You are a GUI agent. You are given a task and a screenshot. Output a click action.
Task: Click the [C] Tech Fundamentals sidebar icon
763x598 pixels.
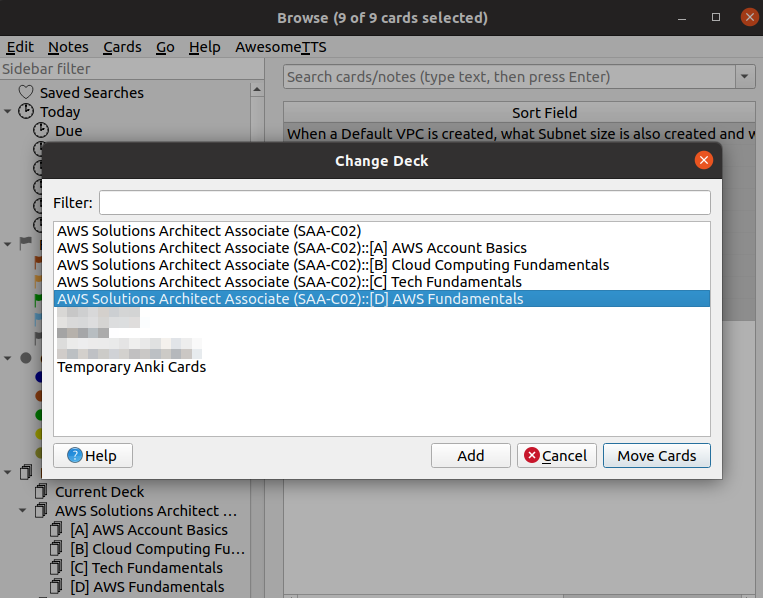[56, 567]
